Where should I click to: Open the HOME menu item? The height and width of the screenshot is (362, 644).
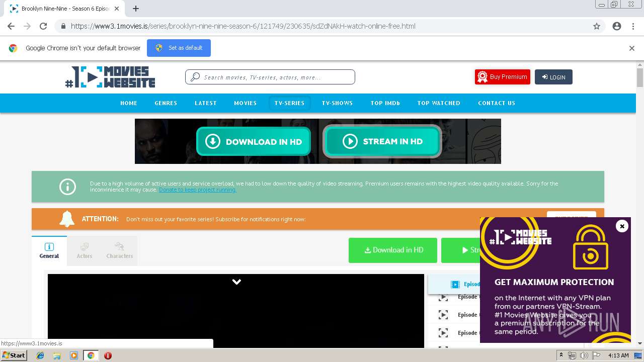point(129,103)
